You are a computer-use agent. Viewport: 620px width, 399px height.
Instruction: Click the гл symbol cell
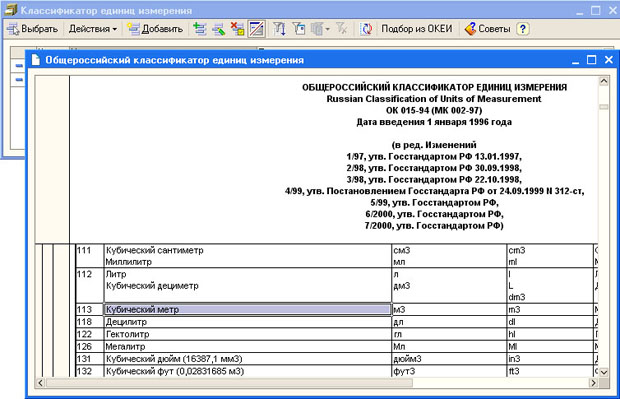pyautogui.click(x=449, y=334)
